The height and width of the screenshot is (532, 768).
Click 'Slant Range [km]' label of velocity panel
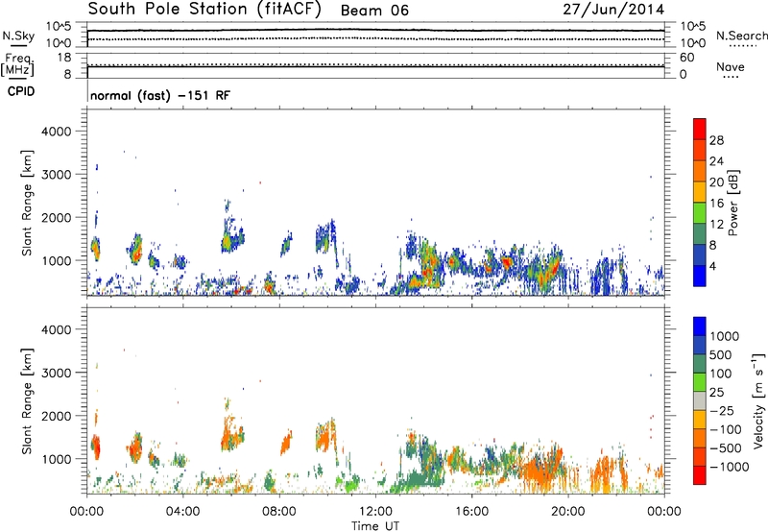tap(27, 401)
